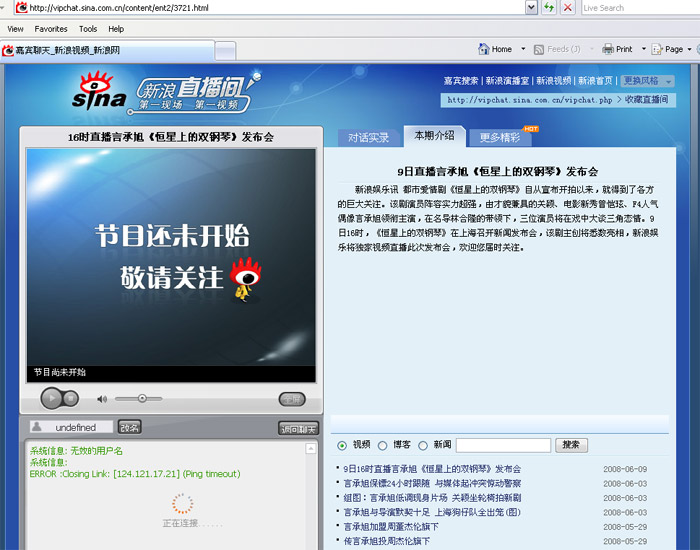Open 传言承旭投周杰伦旗下 link
The height and width of the screenshot is (550, 700).
coord(387,541)
